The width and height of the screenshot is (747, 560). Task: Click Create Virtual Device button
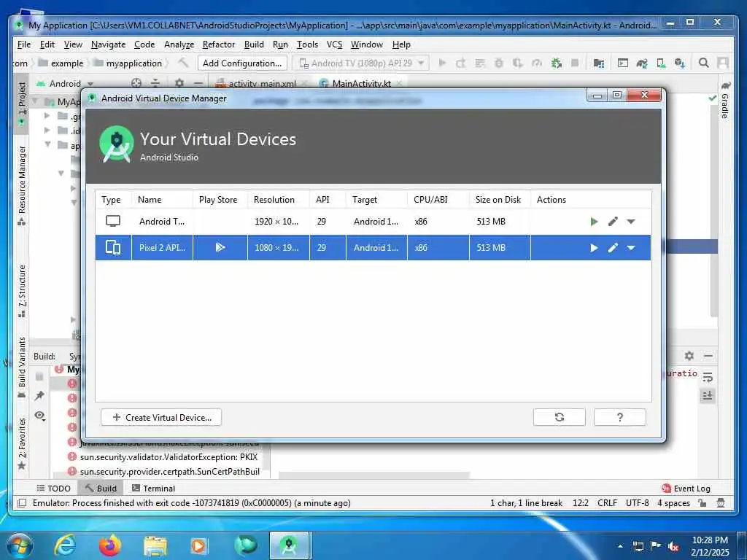161,417
